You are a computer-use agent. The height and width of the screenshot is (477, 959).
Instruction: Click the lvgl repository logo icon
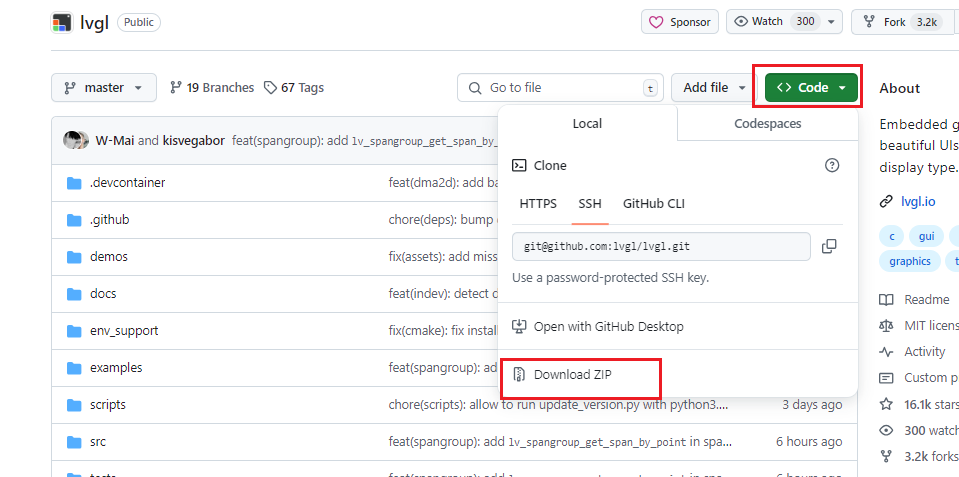pos(62,23)
